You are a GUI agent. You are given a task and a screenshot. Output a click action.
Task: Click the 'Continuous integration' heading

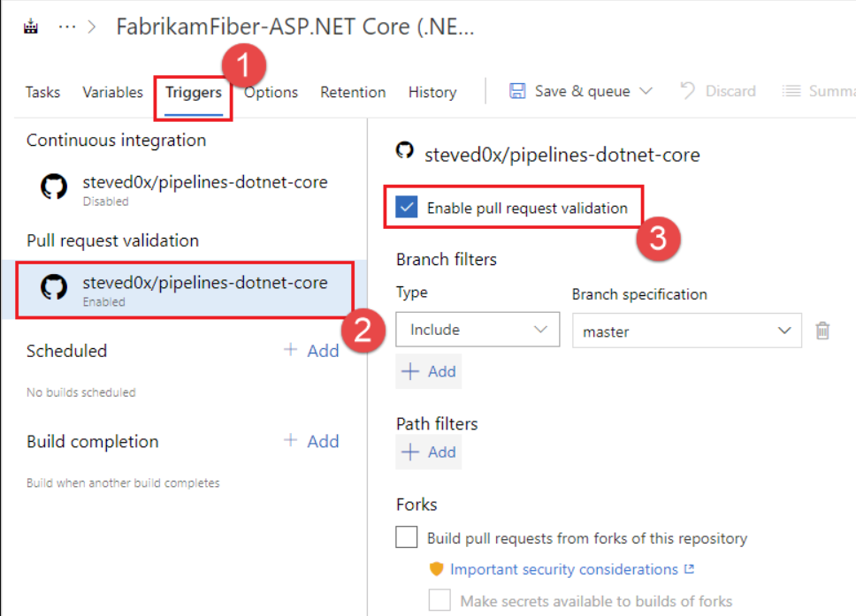tap(116, 141)
